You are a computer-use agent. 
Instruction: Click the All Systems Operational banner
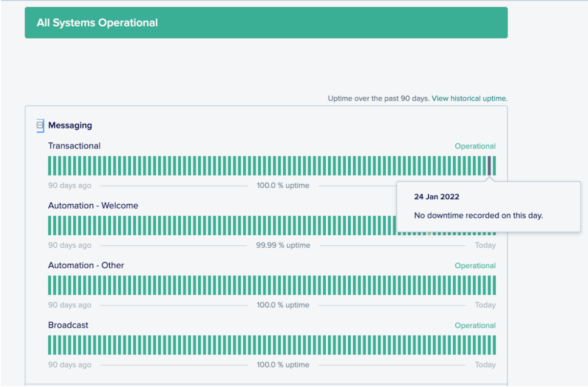(266, 22)
